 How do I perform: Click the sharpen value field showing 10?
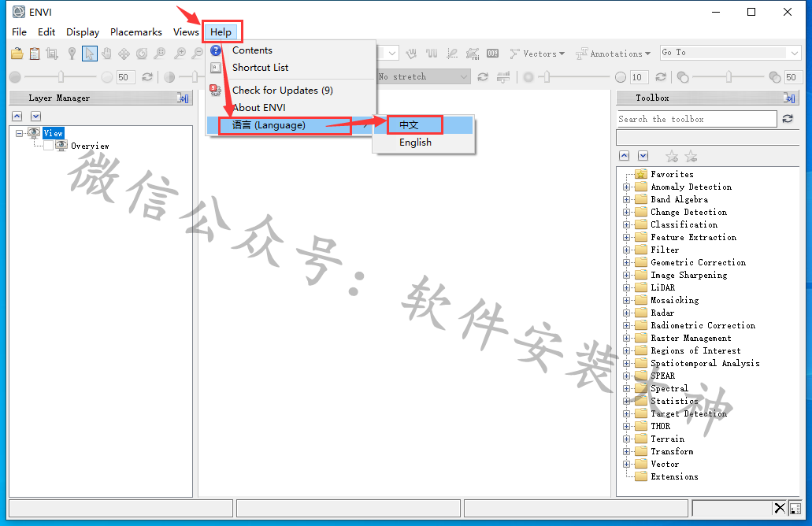(640, 77)
